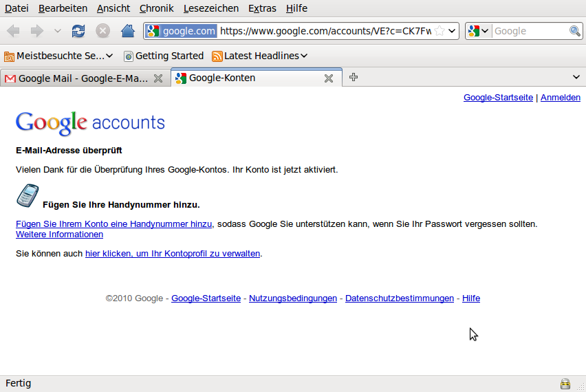
Task: Click the E-Mail-Adresse überprüft heading
Action: [x=69, y=151]
